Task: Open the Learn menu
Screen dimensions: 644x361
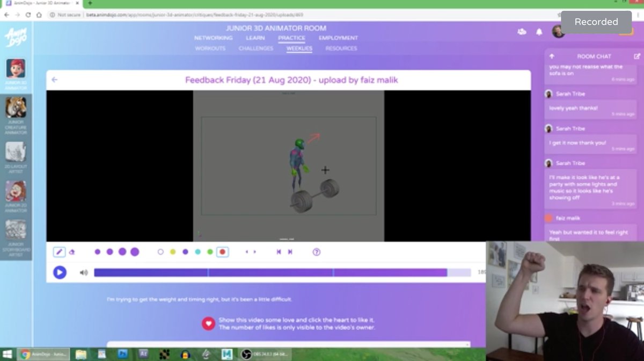Action: [255, 38]
